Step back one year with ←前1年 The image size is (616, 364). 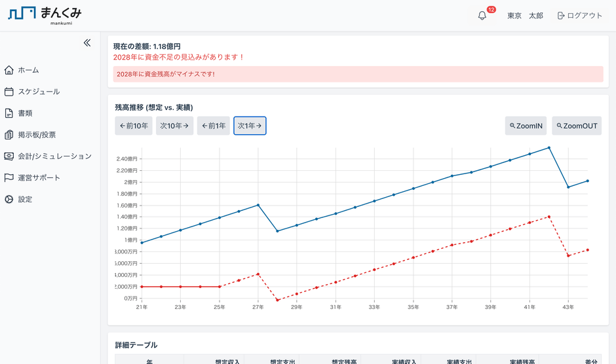coord(214,126)
